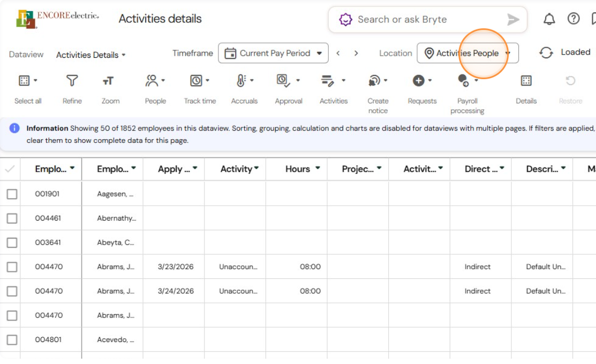596x364 pixels.
Task: Click the Loaded status label
Action: click(576, 52)
